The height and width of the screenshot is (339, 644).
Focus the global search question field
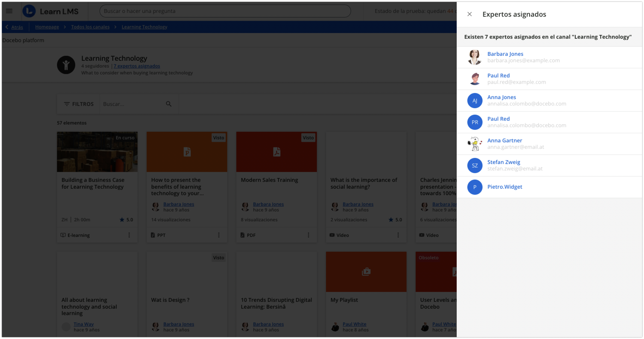click(225, 11)
